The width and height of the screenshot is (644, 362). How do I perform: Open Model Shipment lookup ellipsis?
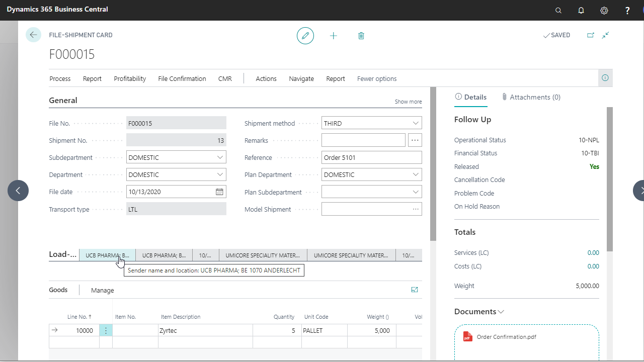click(x=416, y=209)
